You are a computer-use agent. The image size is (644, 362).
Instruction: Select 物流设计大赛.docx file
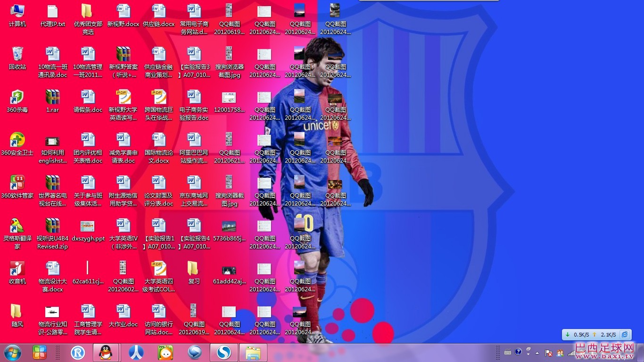click(x=53, y=277)
